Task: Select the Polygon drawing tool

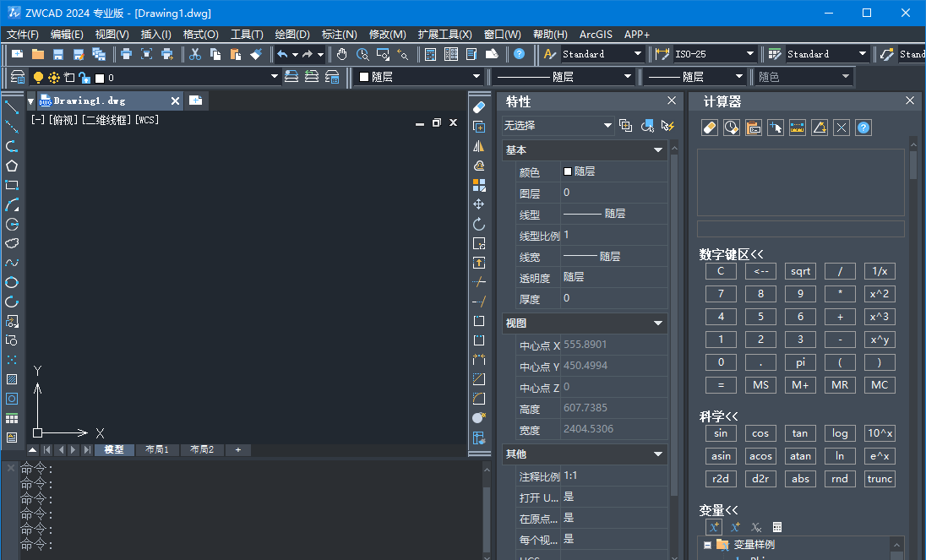Action: tap(12, 166)
